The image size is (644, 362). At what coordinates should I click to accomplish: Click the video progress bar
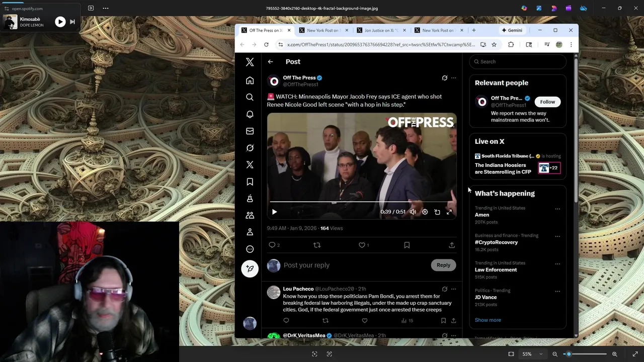click(x=361, y=202)
